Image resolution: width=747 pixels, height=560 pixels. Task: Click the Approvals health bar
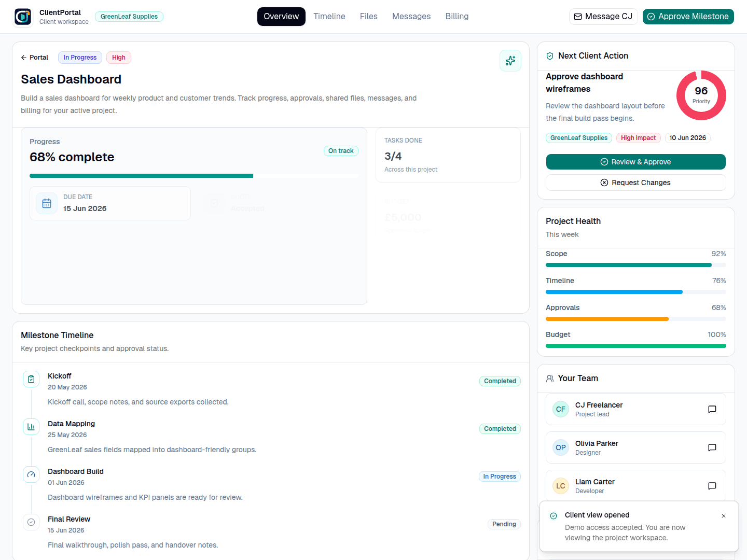(x=636, y=319)
